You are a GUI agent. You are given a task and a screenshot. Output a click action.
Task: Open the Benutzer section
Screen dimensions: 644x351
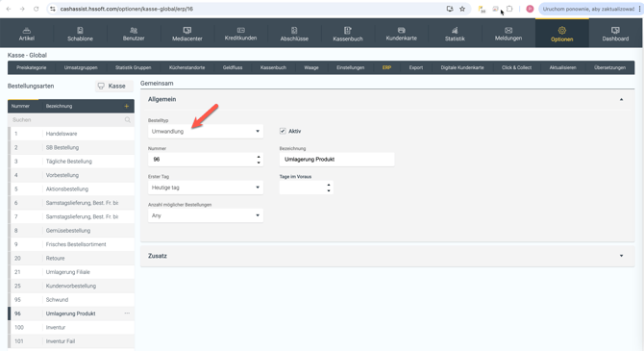(x=134, y=34)
